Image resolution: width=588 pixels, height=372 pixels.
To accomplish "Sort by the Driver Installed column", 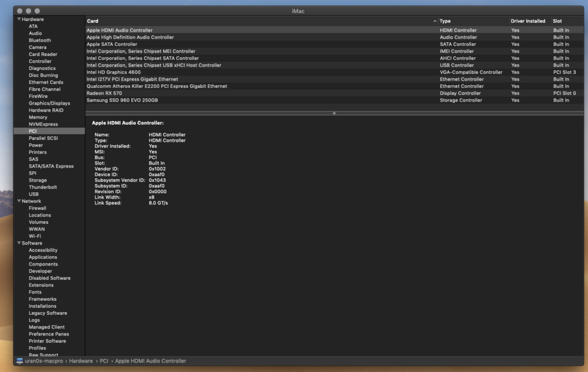I will point(527,21).
